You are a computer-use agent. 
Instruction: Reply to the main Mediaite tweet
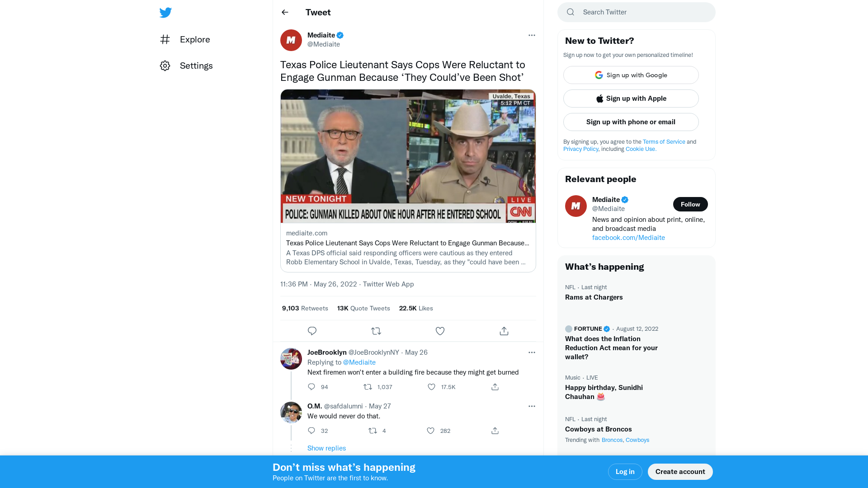coord(312,331)
